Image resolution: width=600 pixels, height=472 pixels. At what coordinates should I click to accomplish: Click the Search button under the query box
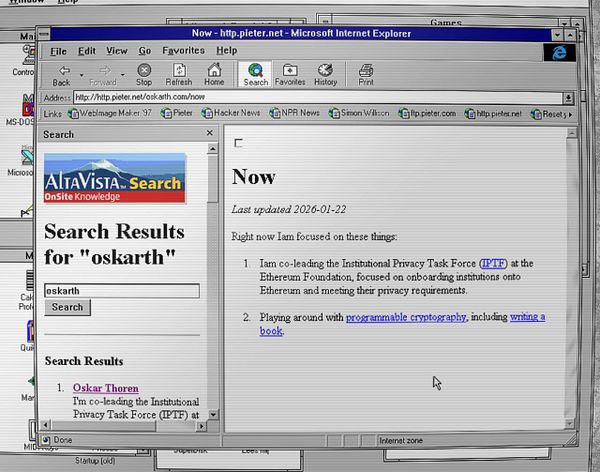(67, 307)
